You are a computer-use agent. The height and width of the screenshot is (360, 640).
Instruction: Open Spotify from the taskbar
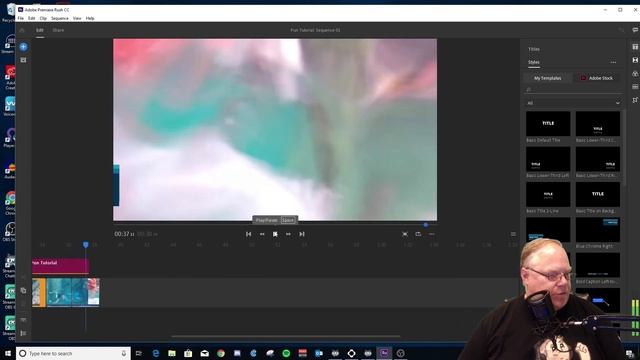click(x=286, y=353)
